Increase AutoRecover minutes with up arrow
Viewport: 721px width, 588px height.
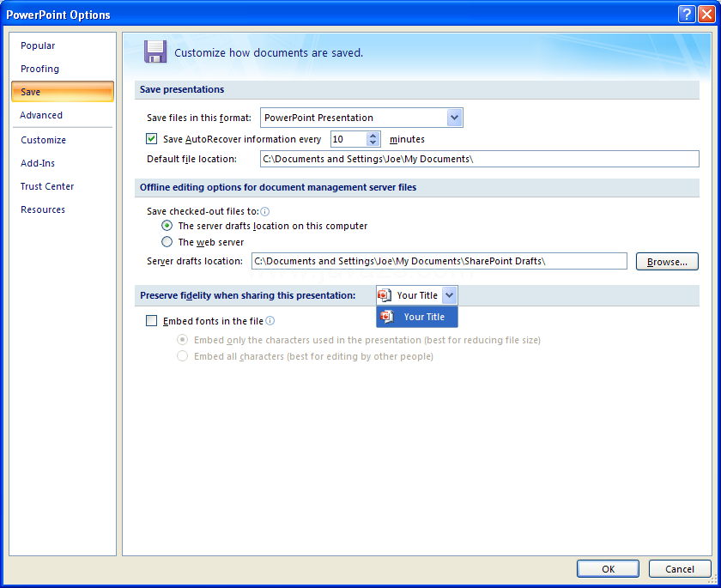pyautogui.click(x=373, y=136)
